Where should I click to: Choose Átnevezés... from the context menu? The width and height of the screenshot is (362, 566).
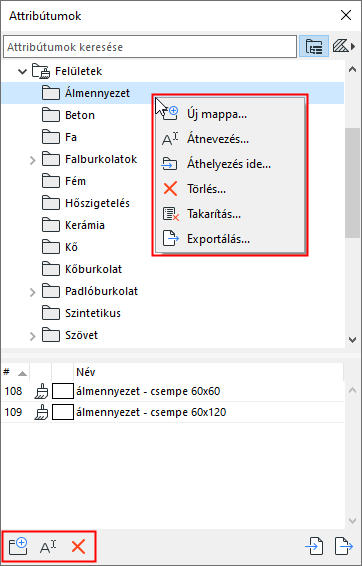point(230,139)
